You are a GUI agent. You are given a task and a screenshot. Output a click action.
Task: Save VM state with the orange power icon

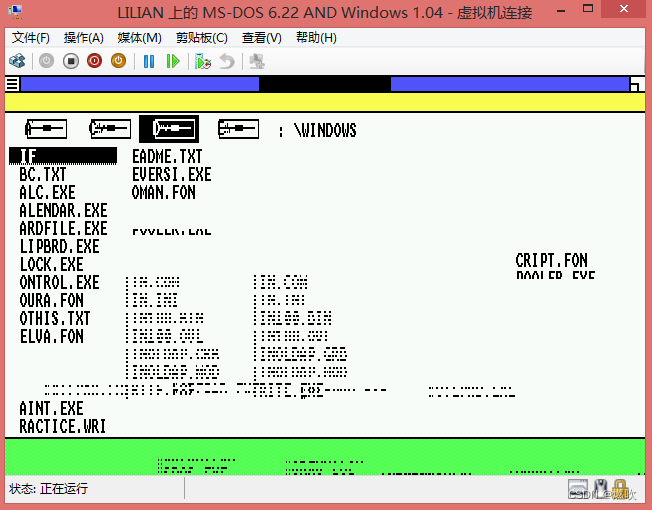119,61
